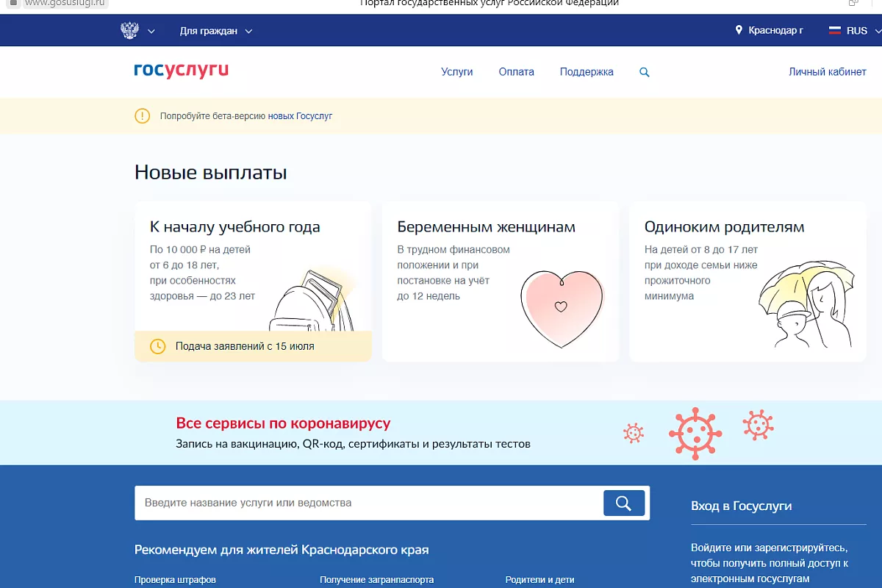The width and height of the screenshot is (882, 588).
Task: Open Родители и дети link
Action: coord(539,580)
